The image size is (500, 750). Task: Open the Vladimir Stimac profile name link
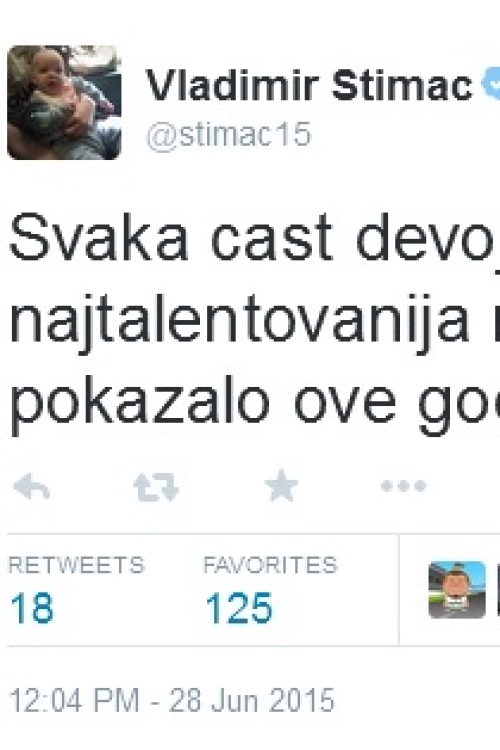click(x=309, y=85)
